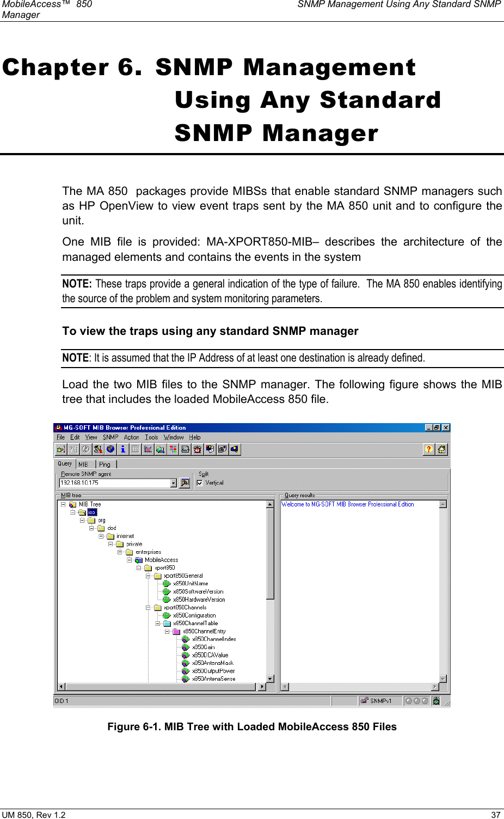Click the welcome message in Query results

(348, 505)
